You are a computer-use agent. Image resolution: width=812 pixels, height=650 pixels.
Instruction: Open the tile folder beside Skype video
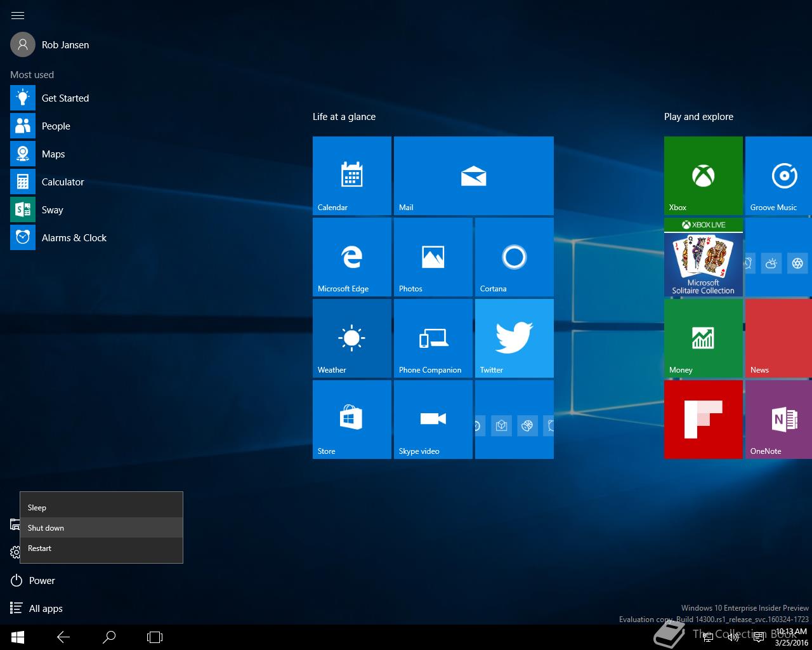[x=514, y=420]
